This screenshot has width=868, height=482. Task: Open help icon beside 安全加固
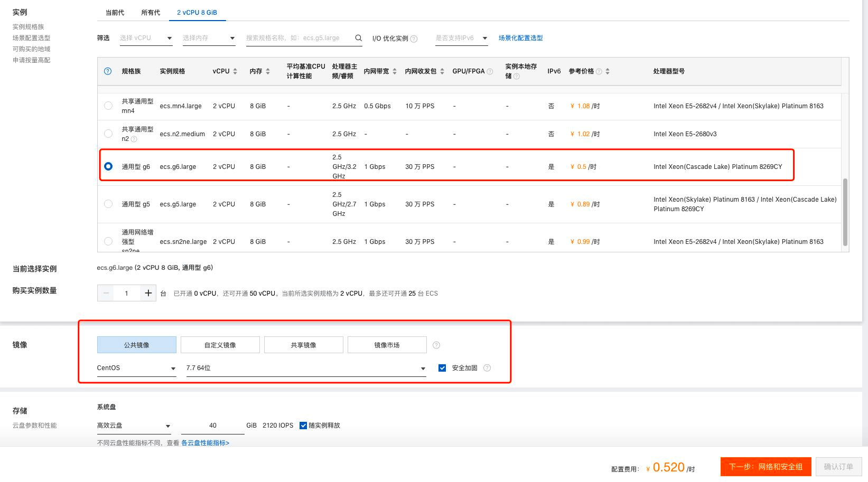coord(487,368)
